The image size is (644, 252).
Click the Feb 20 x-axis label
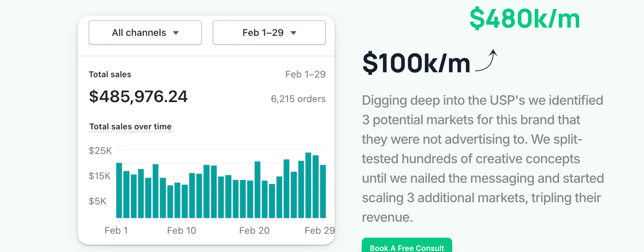tap(254, 231)
